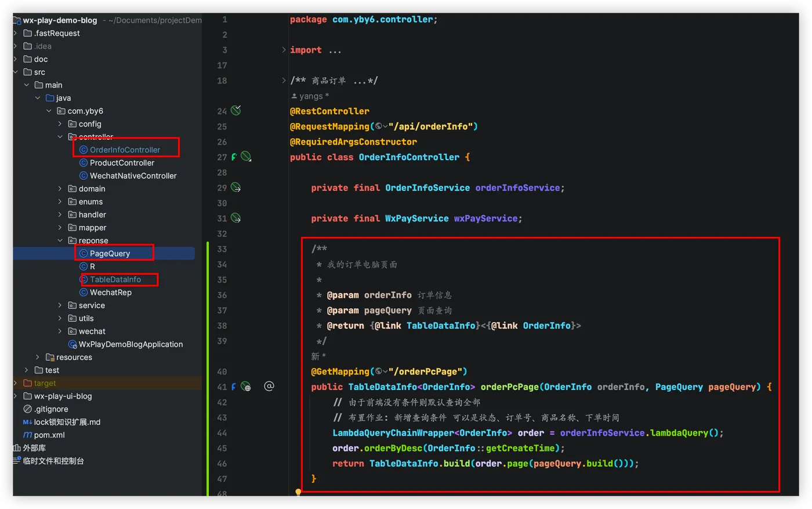The width and height of the screenshot is (812, 509).
Task: Click the TableDataInfo link in Javadoc @return
Action: [441, 326]
